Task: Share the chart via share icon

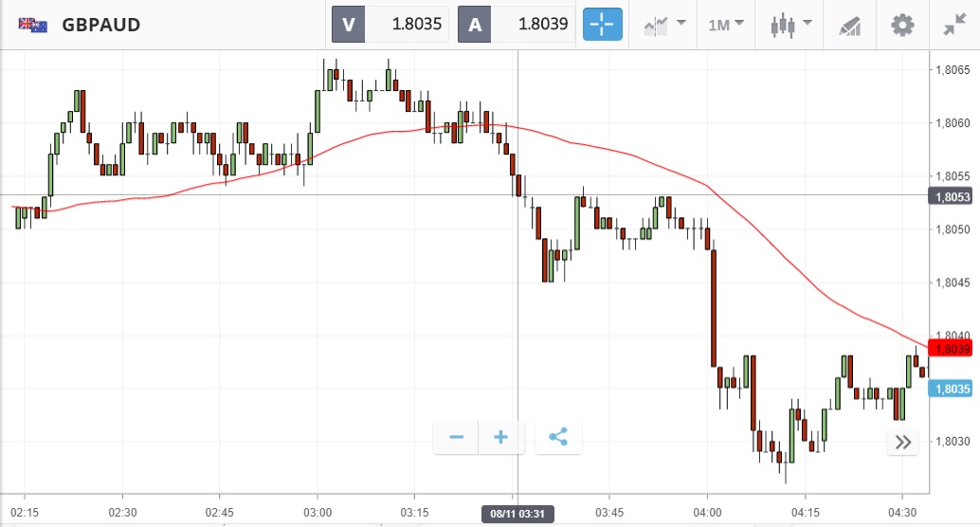Action: pos(558,437)
